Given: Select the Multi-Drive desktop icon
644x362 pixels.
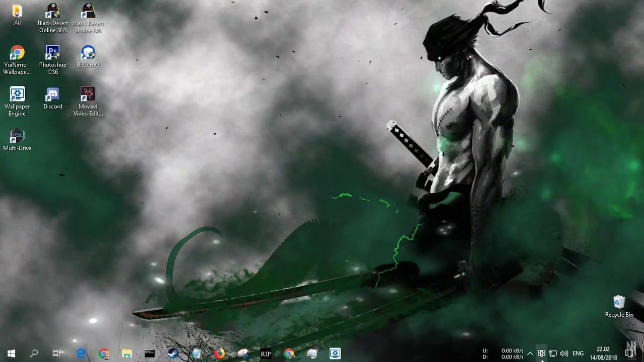Looking at the screenshot, I should pyautogui.click(x=17, y=140).
